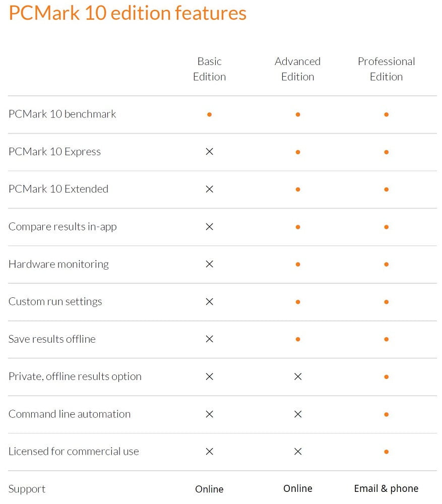
Task: Click Professional dot in Licensed for commercial use row
Action: (386, 452)
